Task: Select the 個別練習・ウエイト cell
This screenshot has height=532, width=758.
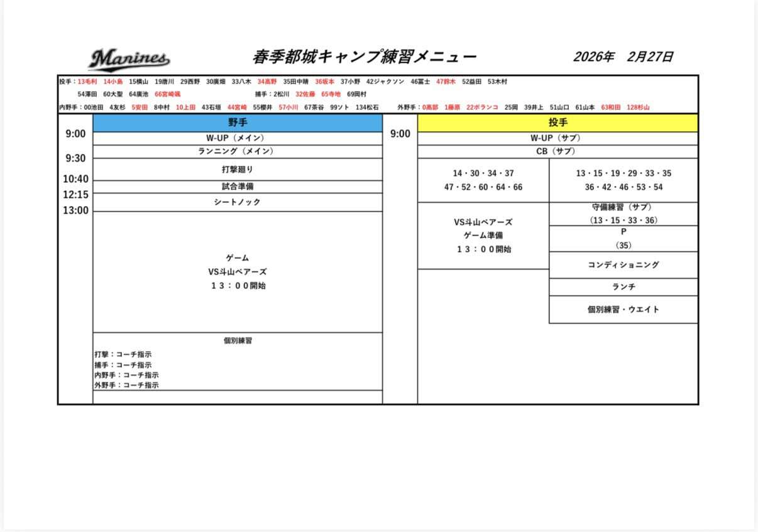Action: point(623,310)
